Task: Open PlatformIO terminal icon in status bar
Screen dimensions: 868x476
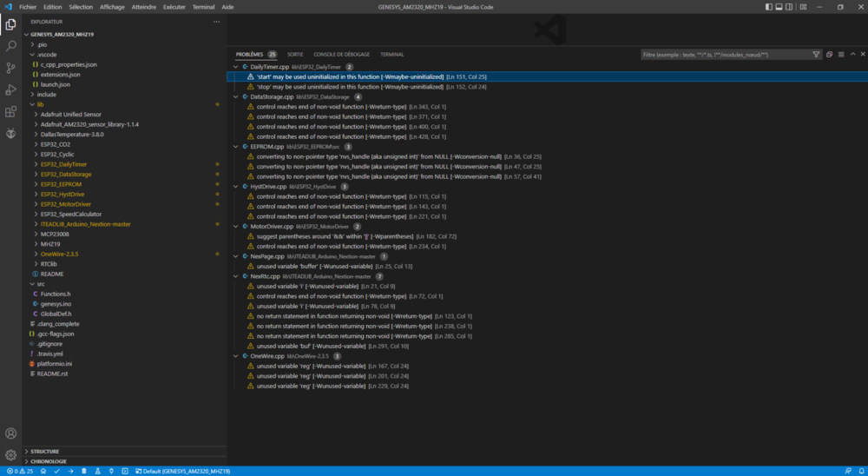Action: pos(124,471)
